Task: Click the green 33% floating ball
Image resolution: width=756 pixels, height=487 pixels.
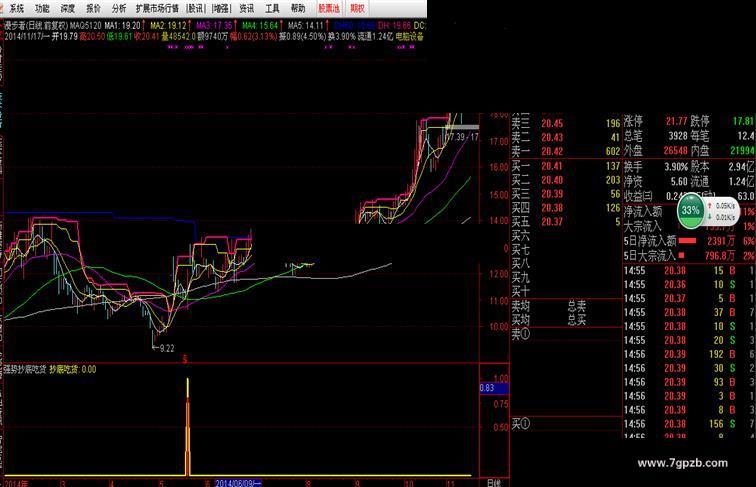Action: tap(690, 210)
